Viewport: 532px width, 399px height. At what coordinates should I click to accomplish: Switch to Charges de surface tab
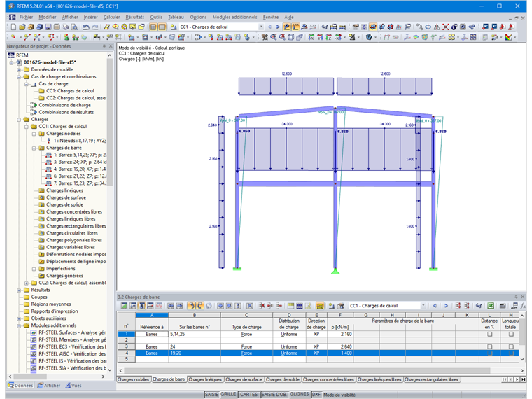[244, 379]
